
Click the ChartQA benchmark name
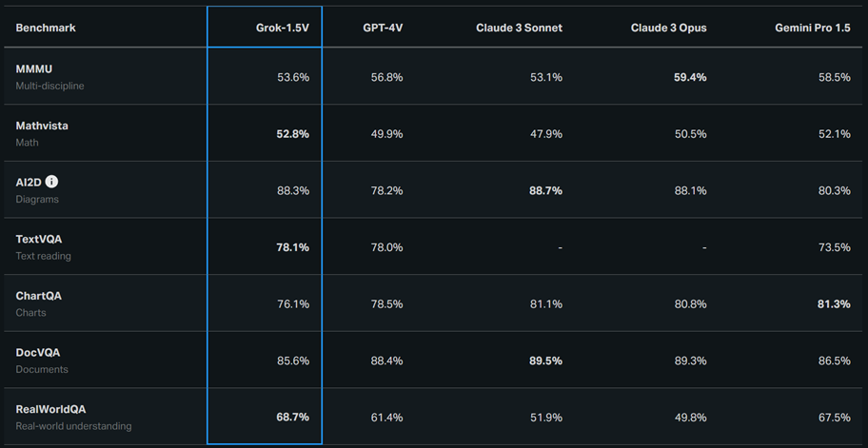38,296
